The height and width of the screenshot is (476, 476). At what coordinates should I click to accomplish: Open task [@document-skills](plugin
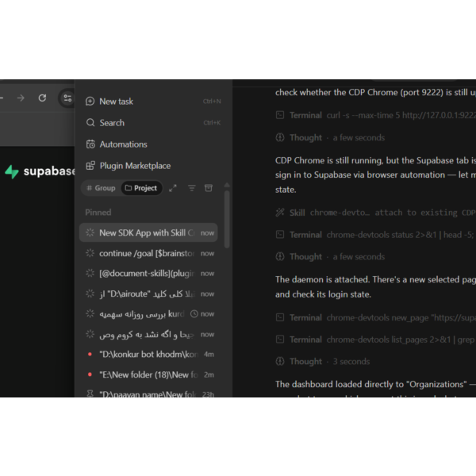(148, 273)
